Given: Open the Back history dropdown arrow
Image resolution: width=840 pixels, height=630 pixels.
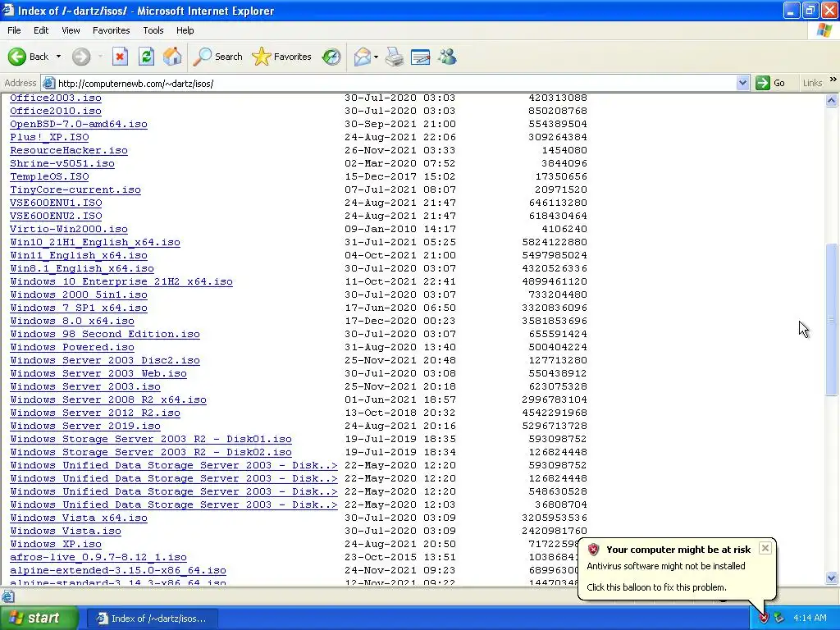Looking at the screenshot, I should click(x=58, y=57).
